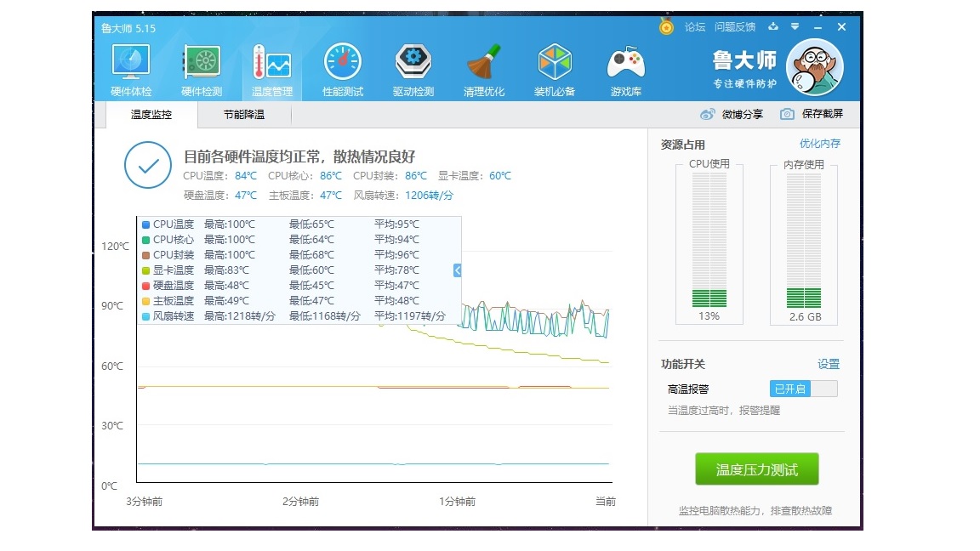Click the status checkmark circle icon
980x551 pixels.
pyautogui.click(x=148, y=166)
